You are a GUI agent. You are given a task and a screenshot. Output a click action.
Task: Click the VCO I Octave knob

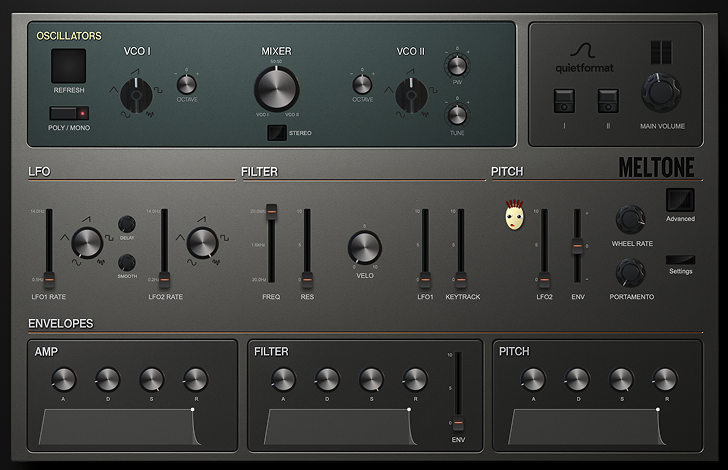[187, 84]
